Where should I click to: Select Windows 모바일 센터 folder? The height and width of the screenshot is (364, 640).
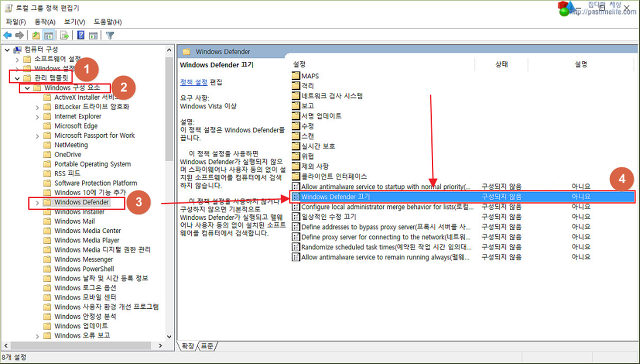pyautogui.click(x=85, y=297)
